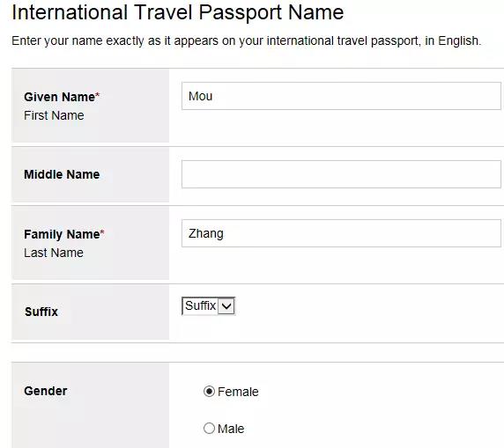Click the International Travel Passport Name heading
504x448 pixels.
coord(178,12)
